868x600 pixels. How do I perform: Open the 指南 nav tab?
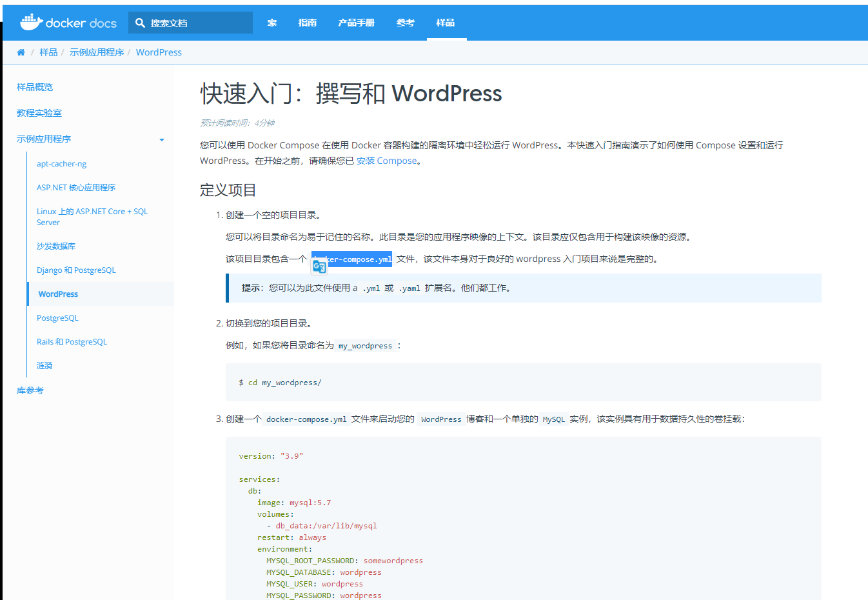point(308,23)
